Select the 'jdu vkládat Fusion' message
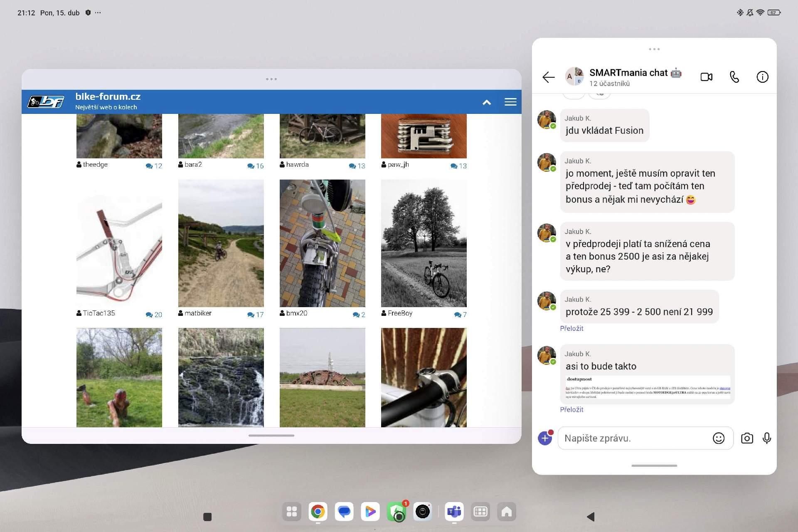This screenshot has height=532, width=798. [604, 126]
